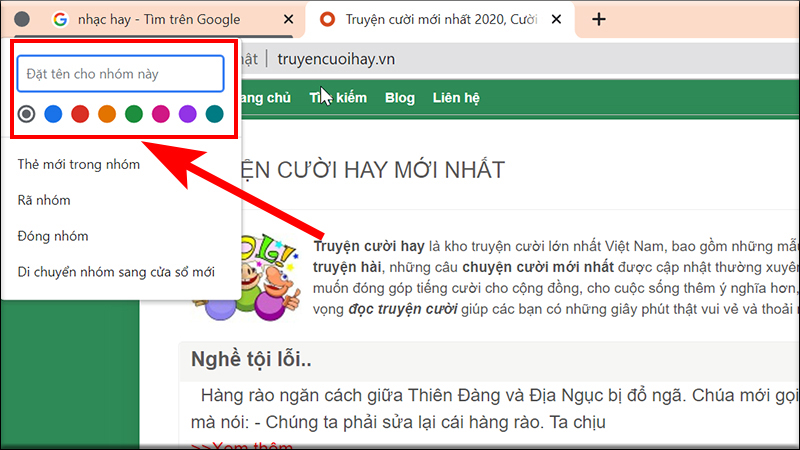Switch to the 'Truyện cười mới nhất 2020' tab
Viewport: 800px width, 450px height.
(x=441, y=19)
